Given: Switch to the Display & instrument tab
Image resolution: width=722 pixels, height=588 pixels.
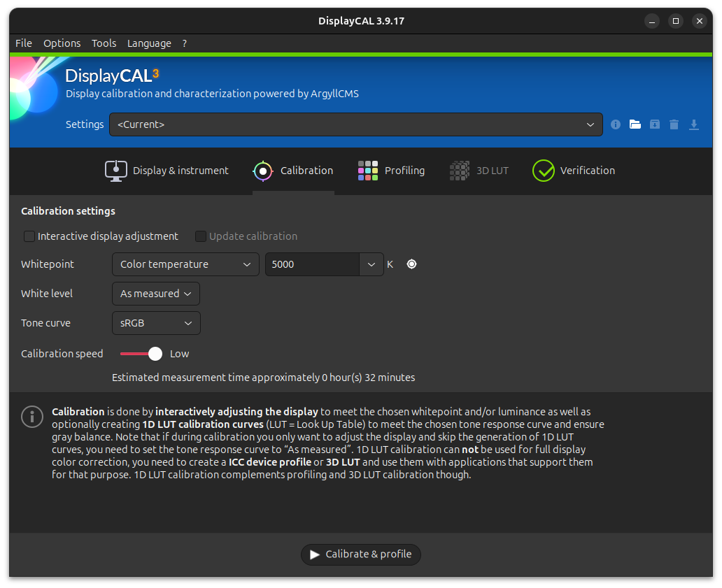Looking at the screenshot, I should [167, 171].
